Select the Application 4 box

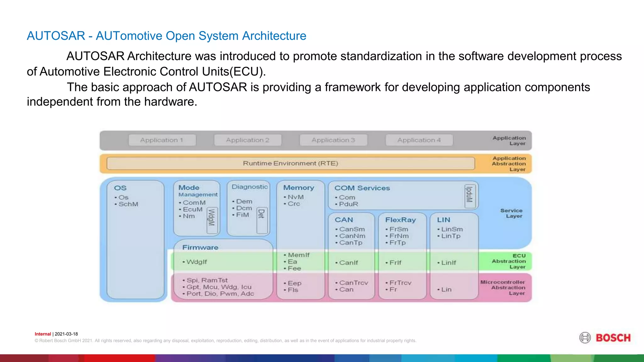[x=419, y=140]
